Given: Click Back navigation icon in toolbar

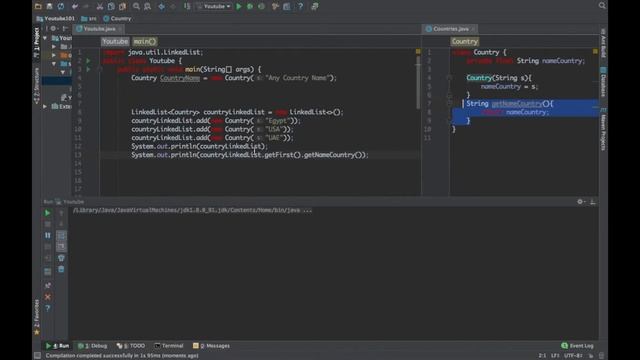Looking at the screenshot, I should coord(162,6).
